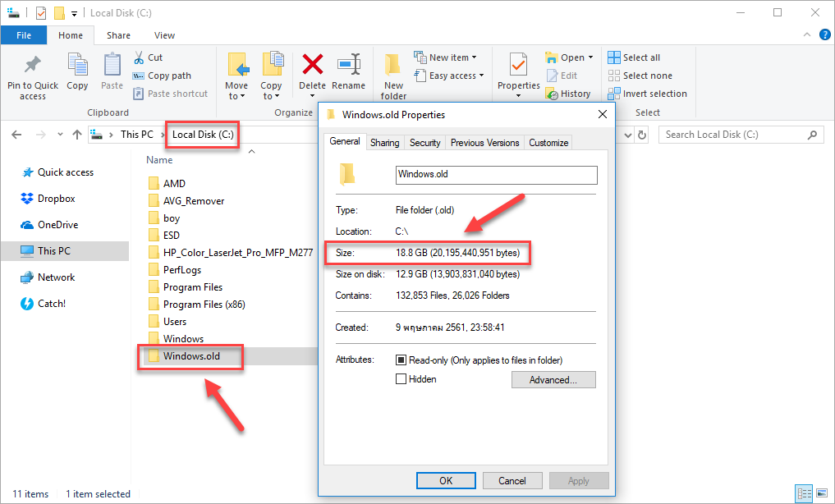This screenshot has height=504, width=835.
Task: Click the Edit ribbon command
Action: pyautogui.click(x=562, y=76)
